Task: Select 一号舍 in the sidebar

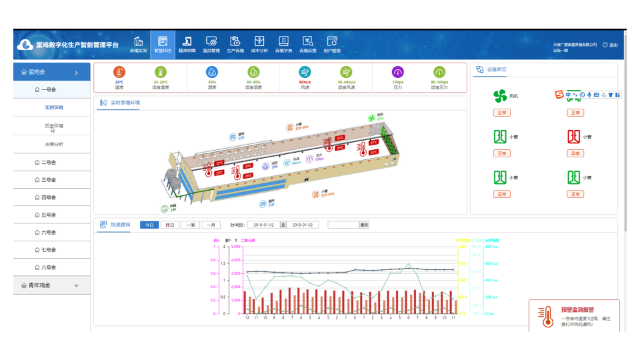Action: tap(51, 89)
